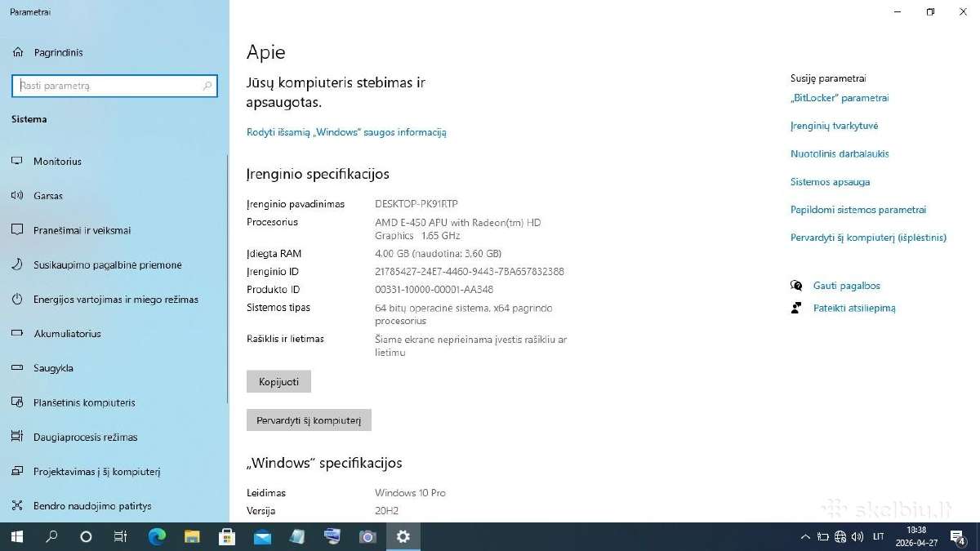980x551 pixels.
Task: Open Microsoft Store from taskbar
Action: pos(227,536)
